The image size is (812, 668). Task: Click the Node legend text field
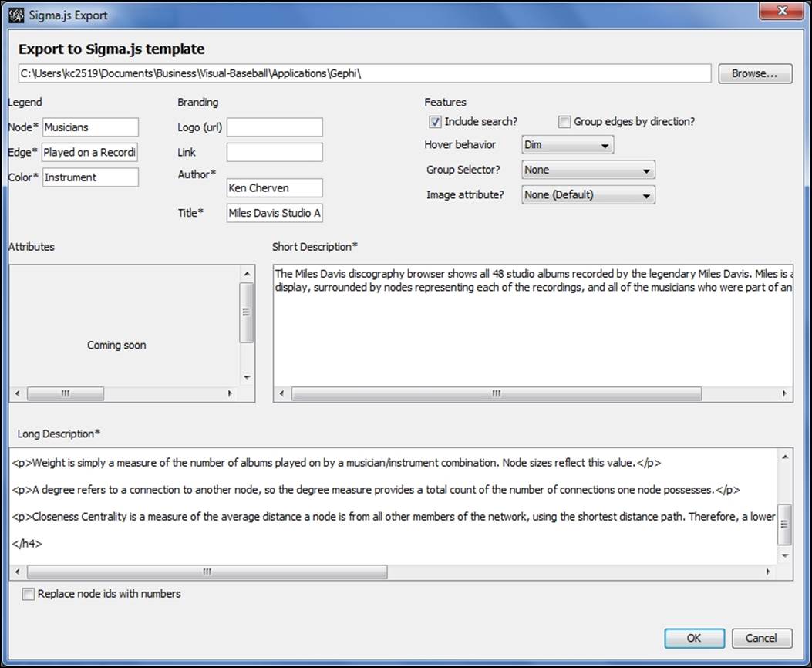(90, 127)
